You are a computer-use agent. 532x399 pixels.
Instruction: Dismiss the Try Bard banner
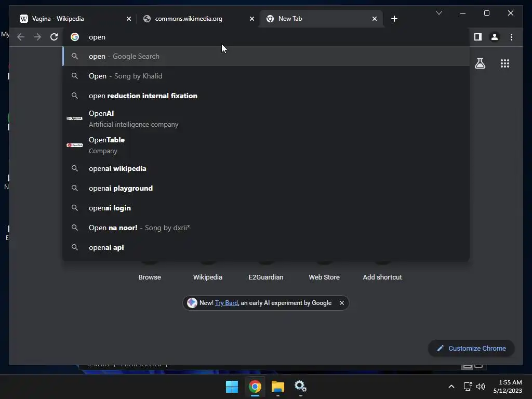(342, 303)
